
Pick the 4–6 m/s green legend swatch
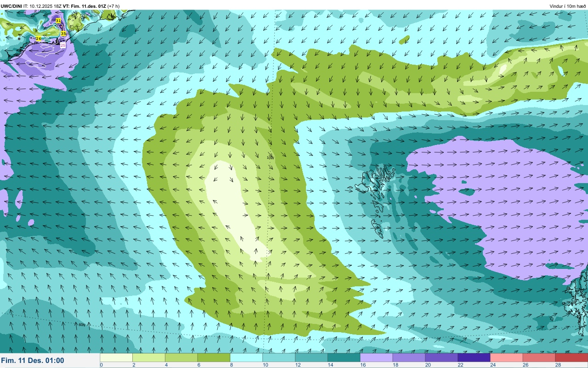[181, 357]
